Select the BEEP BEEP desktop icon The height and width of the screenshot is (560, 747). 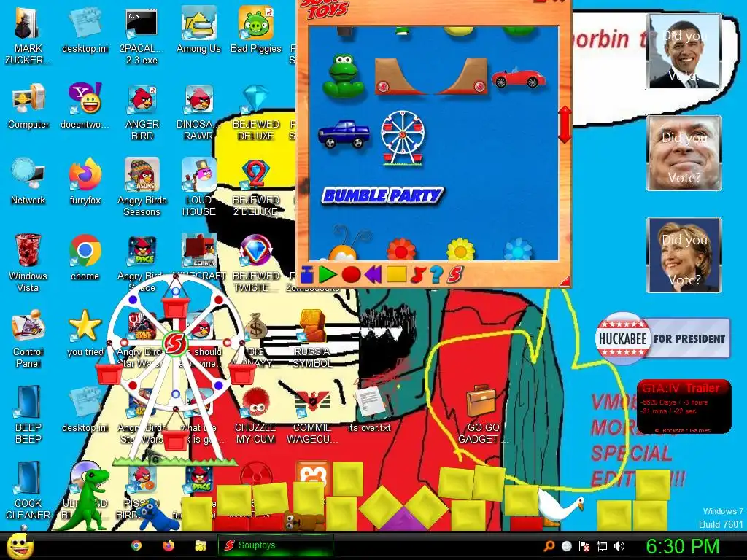pos(28,414)
